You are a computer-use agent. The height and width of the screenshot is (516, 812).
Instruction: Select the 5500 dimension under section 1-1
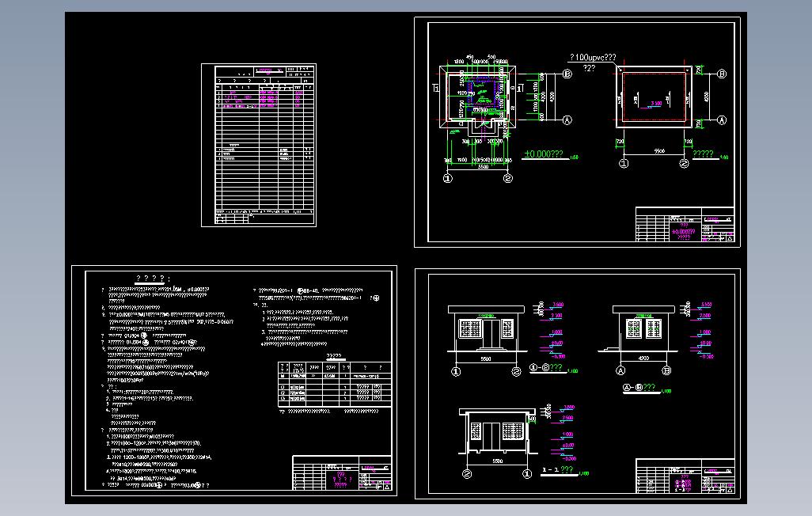click(497, 461)
